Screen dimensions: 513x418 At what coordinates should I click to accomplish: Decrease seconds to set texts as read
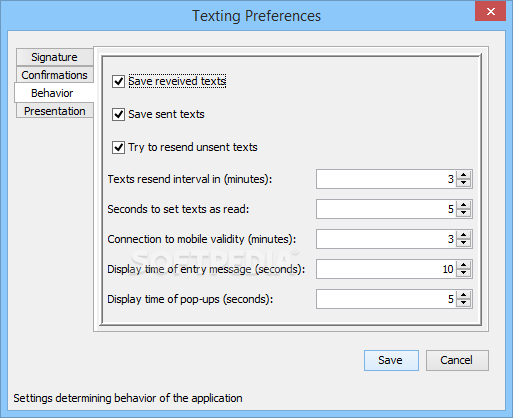point(463,213)
